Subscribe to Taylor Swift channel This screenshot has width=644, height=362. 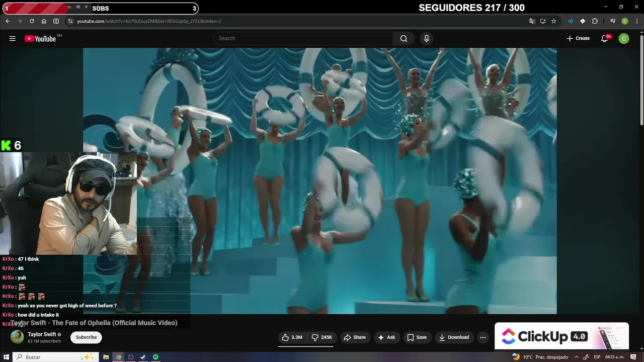86,337
